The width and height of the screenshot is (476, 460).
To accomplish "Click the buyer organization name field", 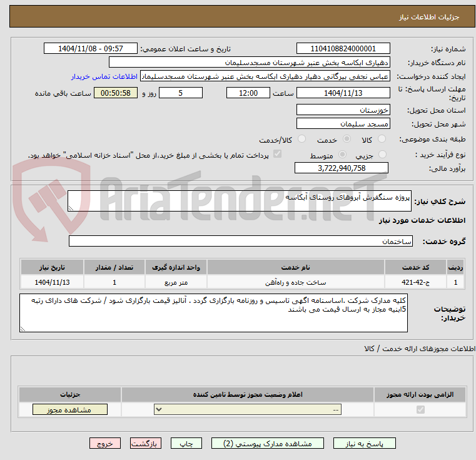I will [x=249, y=63].
